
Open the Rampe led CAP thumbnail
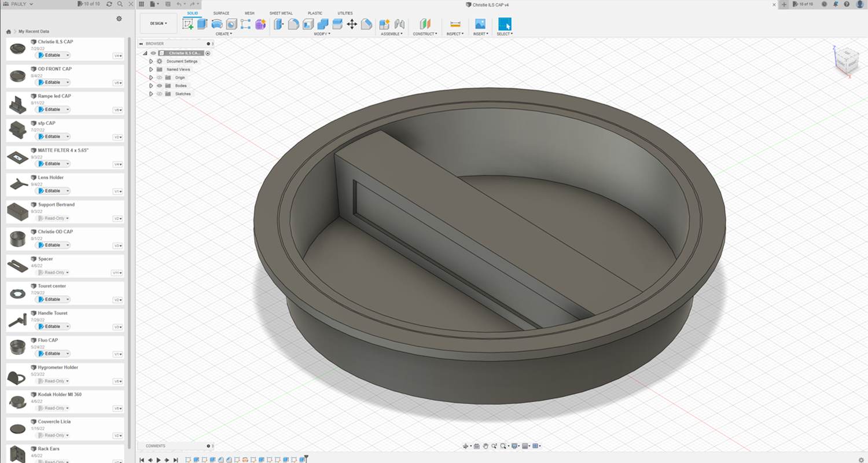17,105
